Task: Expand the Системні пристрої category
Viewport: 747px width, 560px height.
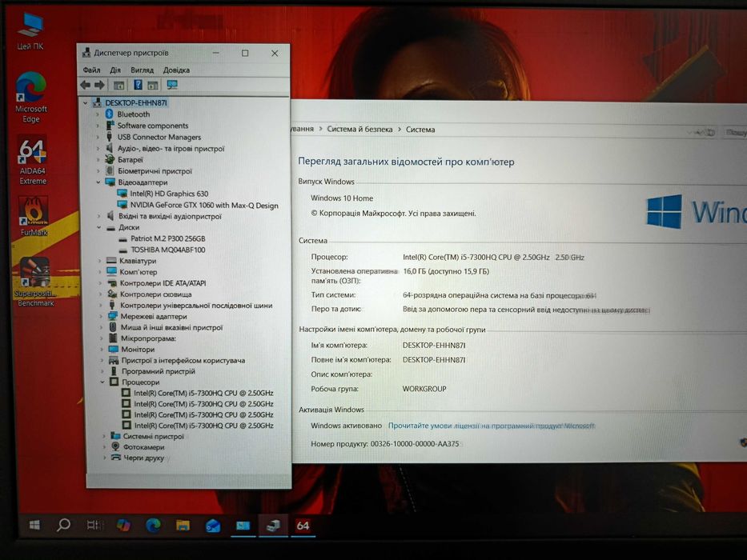Action: (x=104, y=436)
